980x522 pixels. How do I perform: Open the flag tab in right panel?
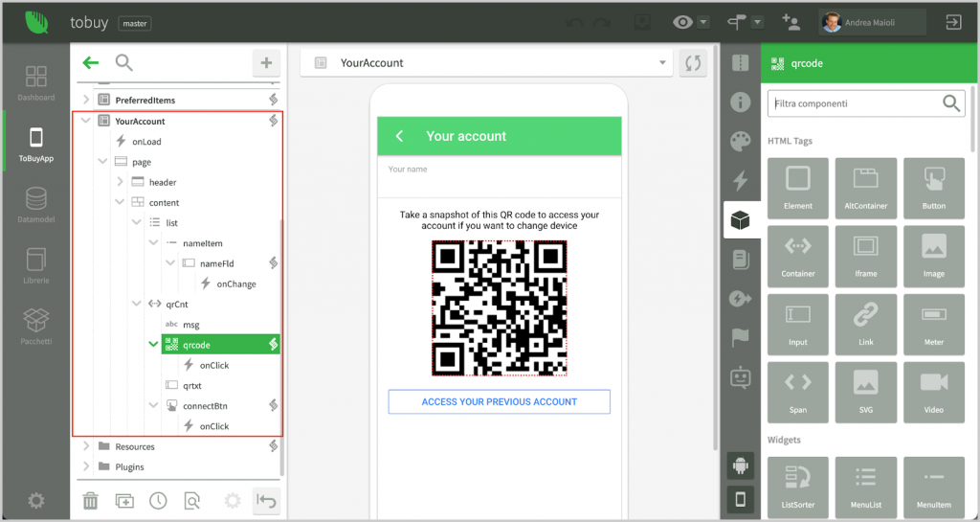tap(741, 337)
